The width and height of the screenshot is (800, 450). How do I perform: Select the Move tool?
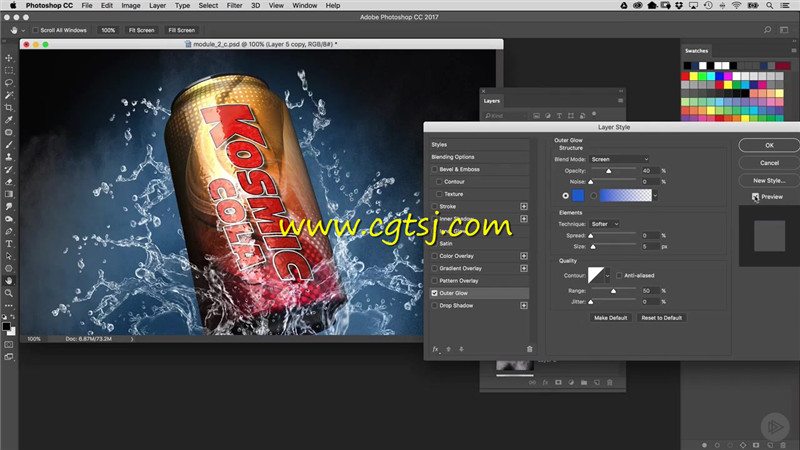pos(9,58)
